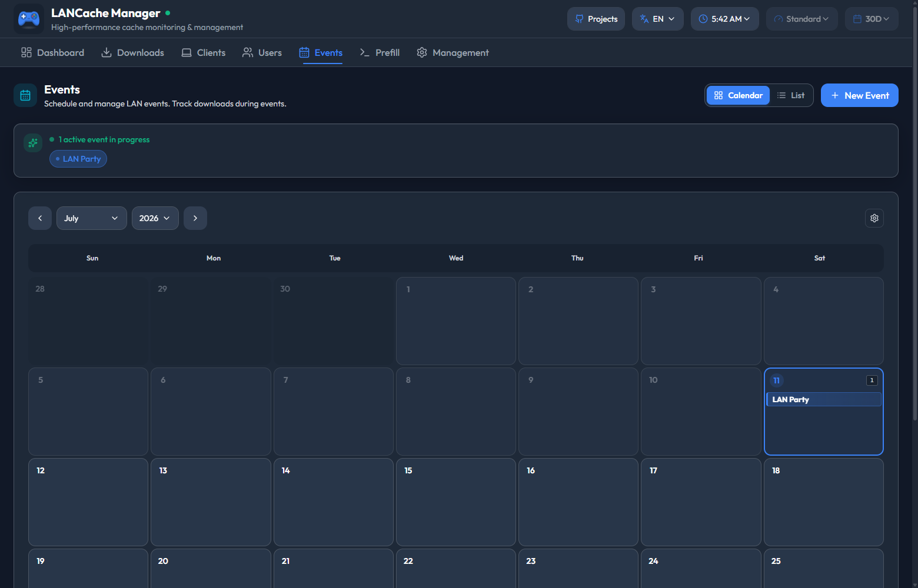The image size is (918, 588).
Task: Switch to List view
Action: pos(791,95)
